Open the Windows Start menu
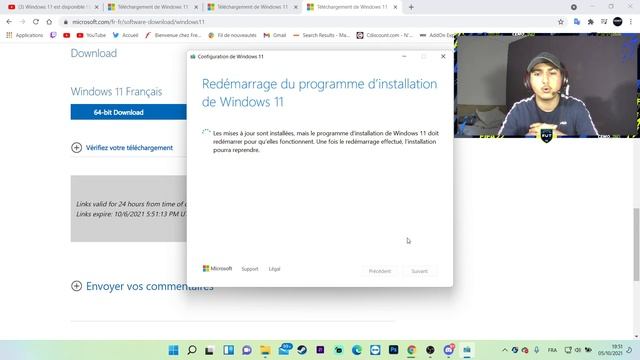Image resolution: width=640 pixels, height=360 pixels. tap(173, 350)
